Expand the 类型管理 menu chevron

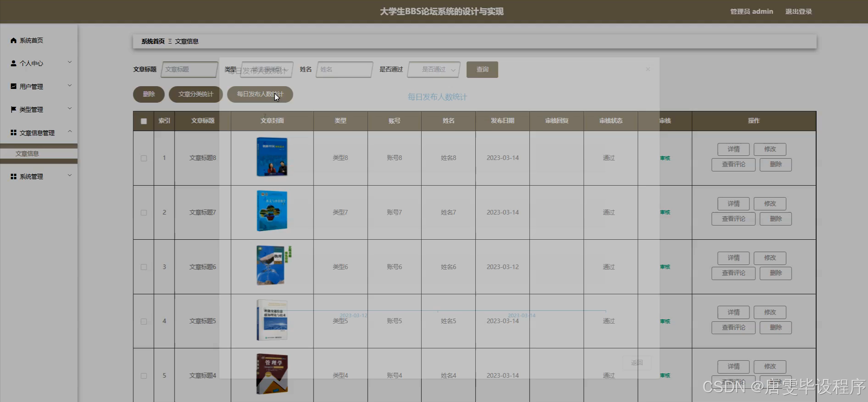coord(70,108)
